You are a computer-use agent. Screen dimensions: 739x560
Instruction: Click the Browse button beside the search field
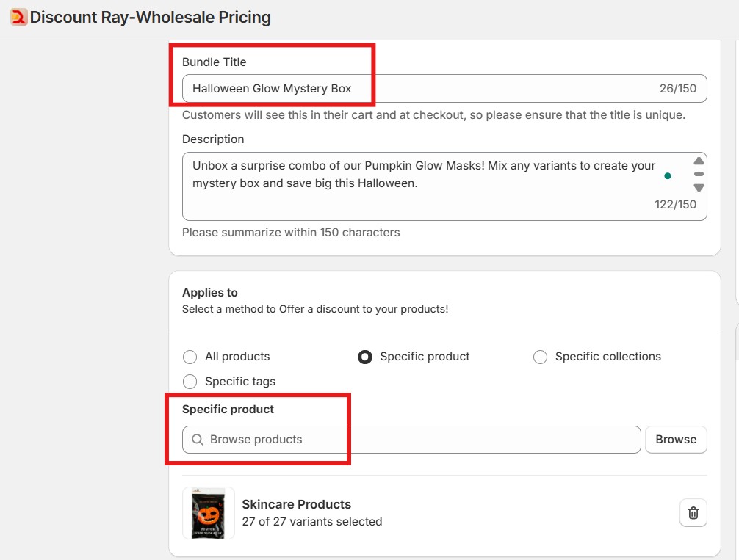click(675, 440)
